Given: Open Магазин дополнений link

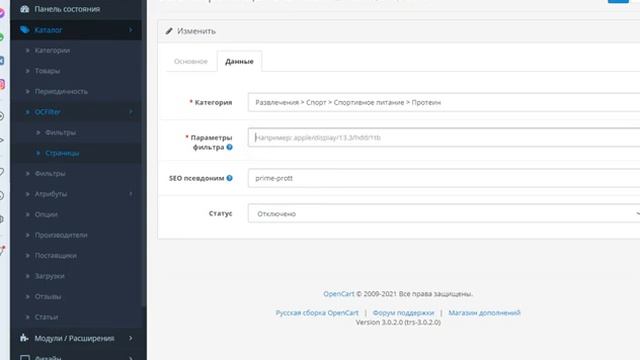Looking at the screenshot, I should click(484, 313).
